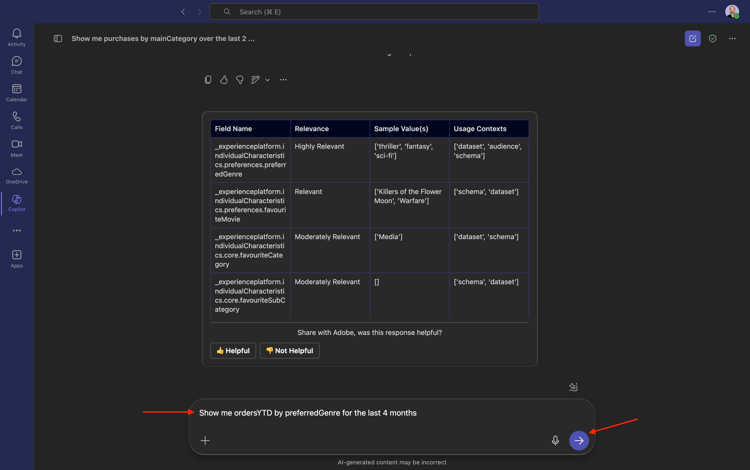Image resolution: width=750 pixels, height=470 pixels.
Task: Click the Field Name column header
Action: pyautogui.click(x=250, y=129)
